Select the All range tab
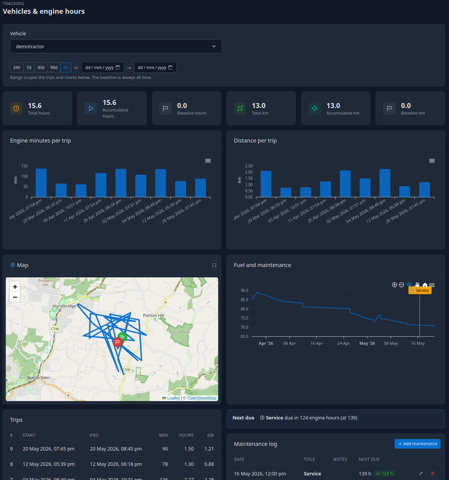This screenshot has height=480, width=449. pyautogui.click(x=66, y=67)
